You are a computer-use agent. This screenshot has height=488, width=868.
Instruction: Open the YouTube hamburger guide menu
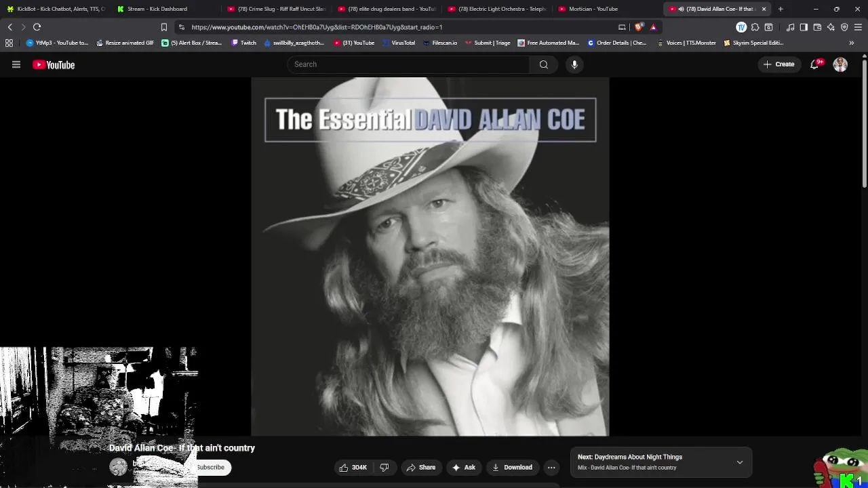click(16, 64)
